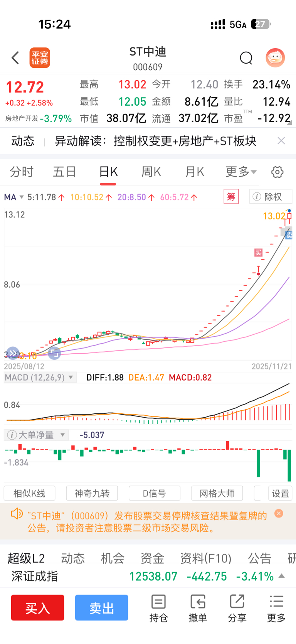Open the ST中迪 suspension announcement text

147,522
